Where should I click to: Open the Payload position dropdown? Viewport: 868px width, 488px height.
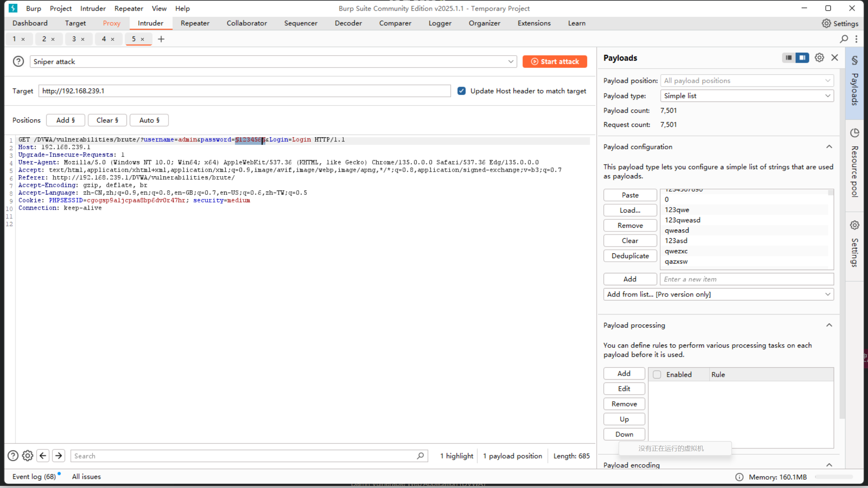pos(747,81)
